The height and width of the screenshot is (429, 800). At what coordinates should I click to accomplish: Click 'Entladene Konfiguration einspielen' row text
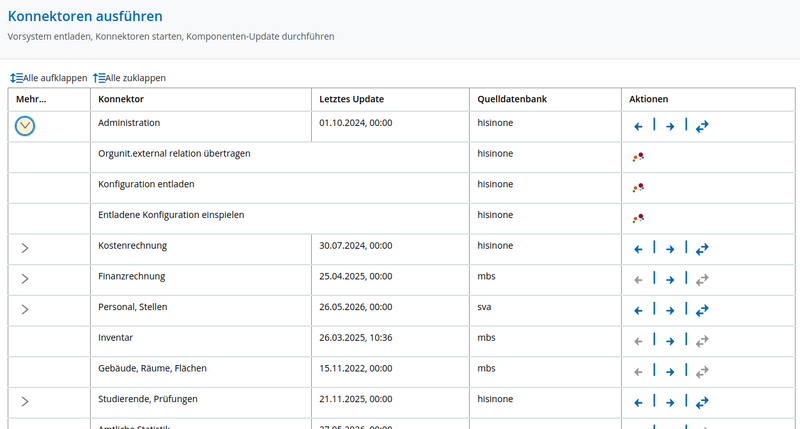coord(171,215)
